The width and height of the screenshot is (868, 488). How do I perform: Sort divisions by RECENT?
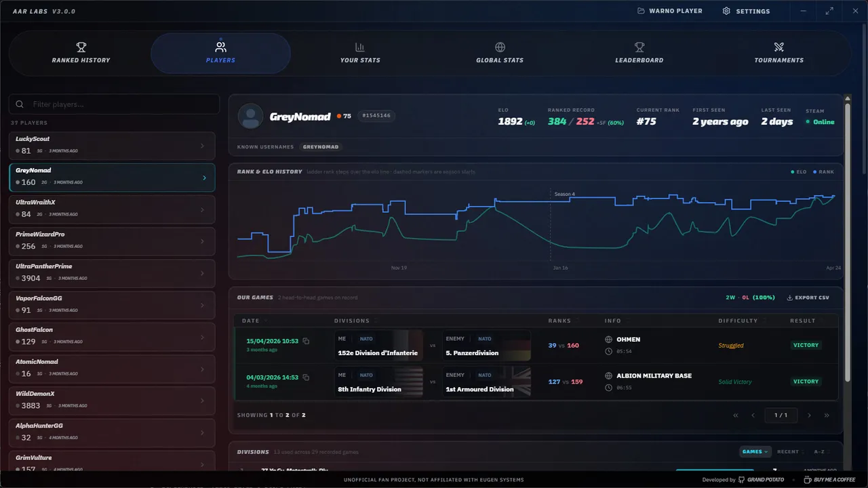(x=790, y=451)
